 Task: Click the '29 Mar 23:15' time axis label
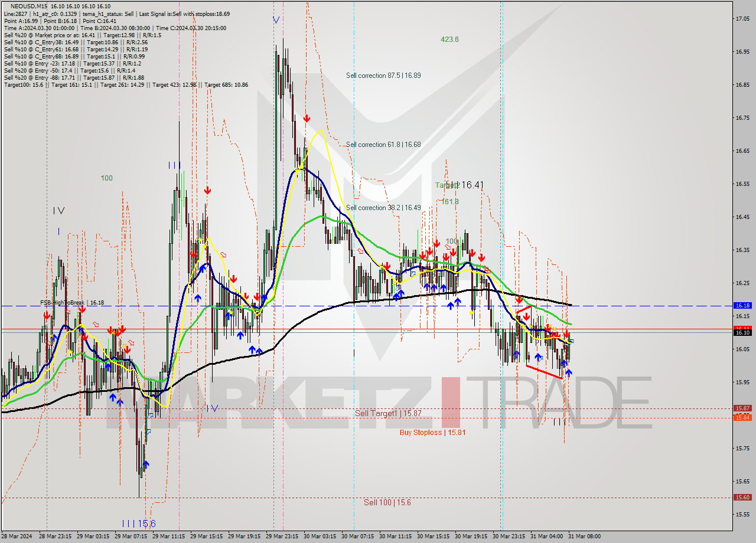[281, 537]
